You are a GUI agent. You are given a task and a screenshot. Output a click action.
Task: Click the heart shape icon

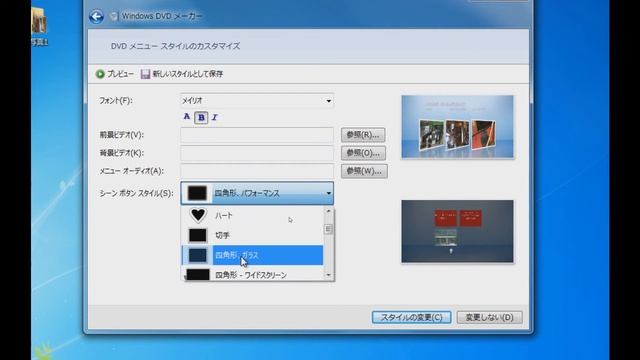[198, 215]
